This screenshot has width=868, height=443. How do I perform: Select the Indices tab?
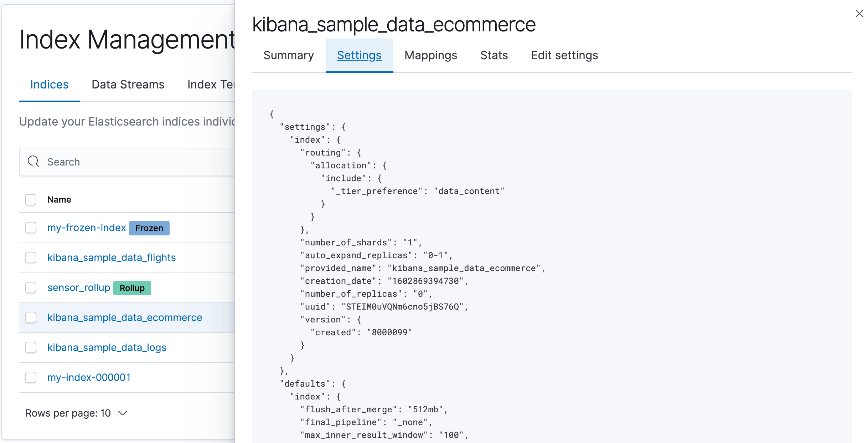(49, 85)
